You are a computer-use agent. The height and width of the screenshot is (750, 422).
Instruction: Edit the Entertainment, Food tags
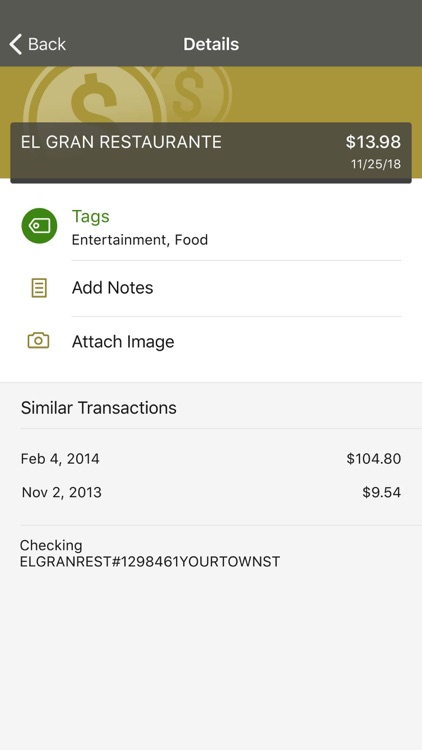(x=140, y=239)
